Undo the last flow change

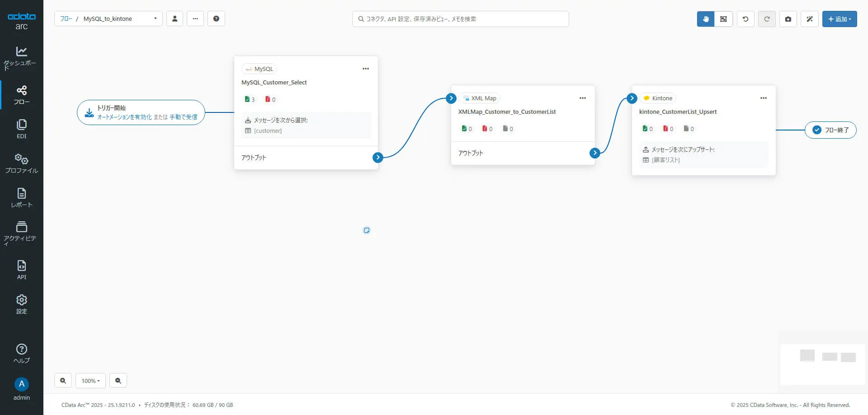click(x=745, y=19)
